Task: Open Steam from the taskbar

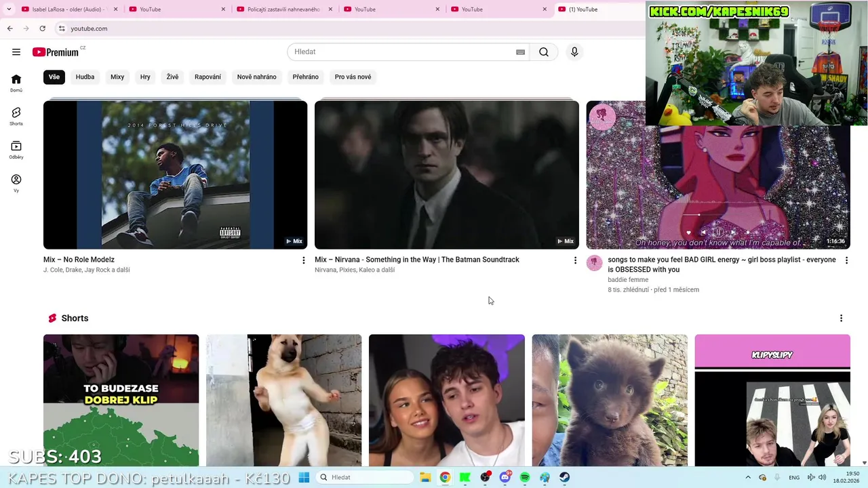Action: tap(565, 477)
